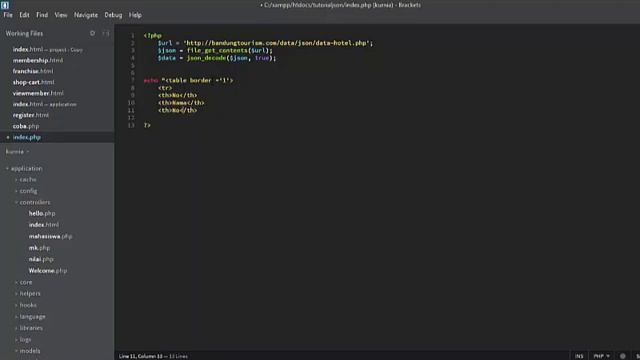The width and height of the screenshot is (640, 360).
Task: Select index.php in Working Files
Action: point(27,138)
